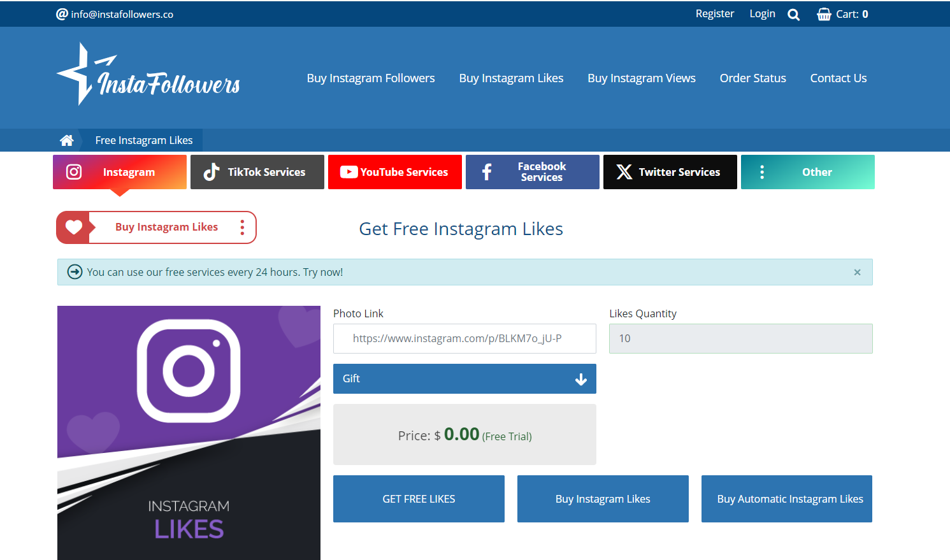
Task: Click the Instagram camera icon in the Instagram tab
Action: [x=74, y=172]
